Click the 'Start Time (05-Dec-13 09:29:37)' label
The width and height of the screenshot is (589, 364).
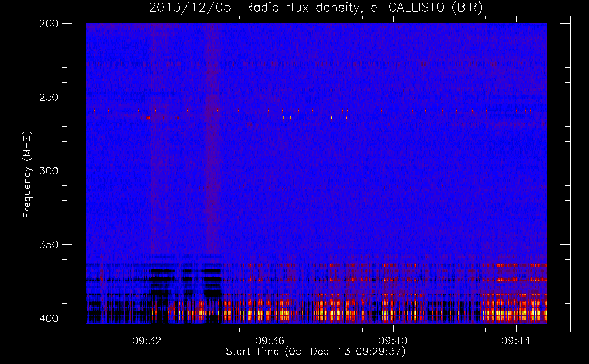(x=316, y=352)
